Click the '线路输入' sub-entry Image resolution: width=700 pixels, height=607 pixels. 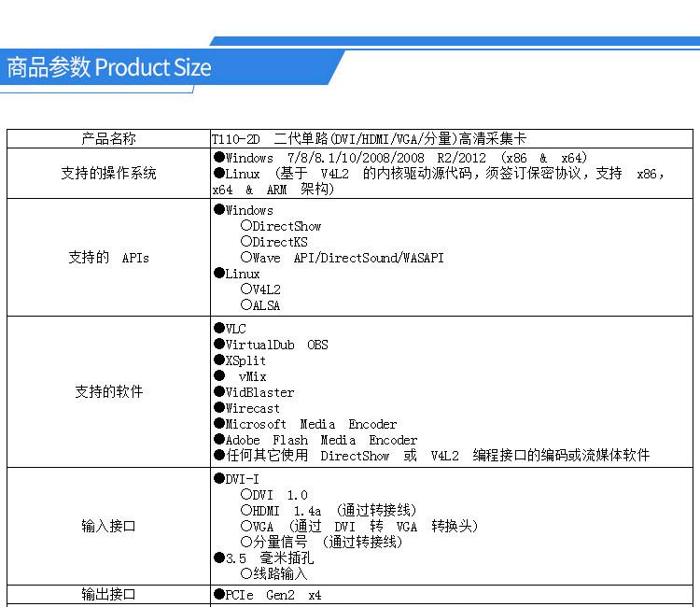pos(274,573)
